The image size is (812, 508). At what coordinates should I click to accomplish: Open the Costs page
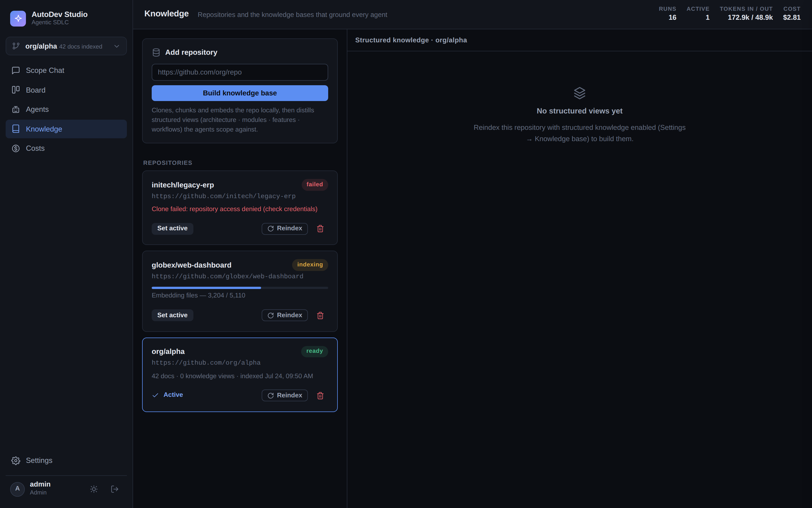66,148
